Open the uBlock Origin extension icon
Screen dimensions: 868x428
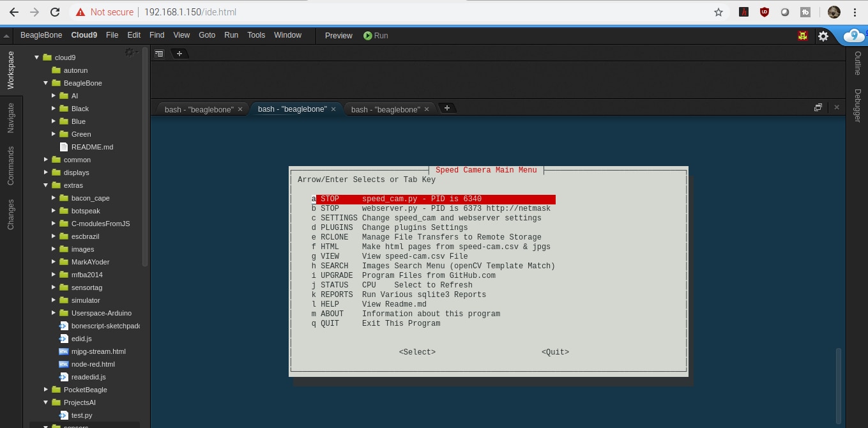765,12
